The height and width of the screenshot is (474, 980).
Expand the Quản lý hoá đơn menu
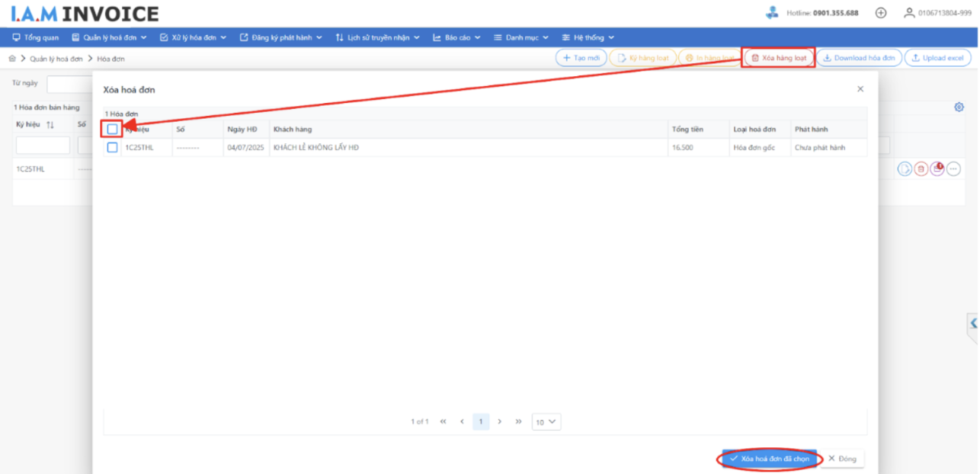109,37
